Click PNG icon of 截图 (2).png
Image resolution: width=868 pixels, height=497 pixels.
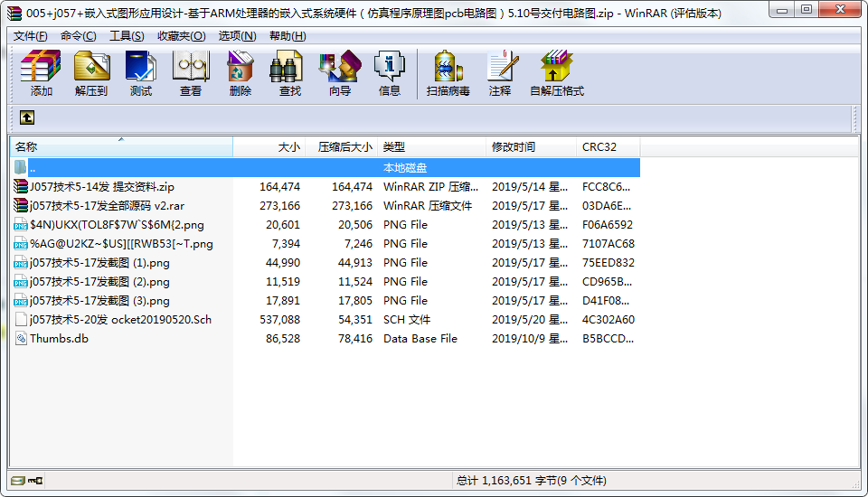point(21,282)
